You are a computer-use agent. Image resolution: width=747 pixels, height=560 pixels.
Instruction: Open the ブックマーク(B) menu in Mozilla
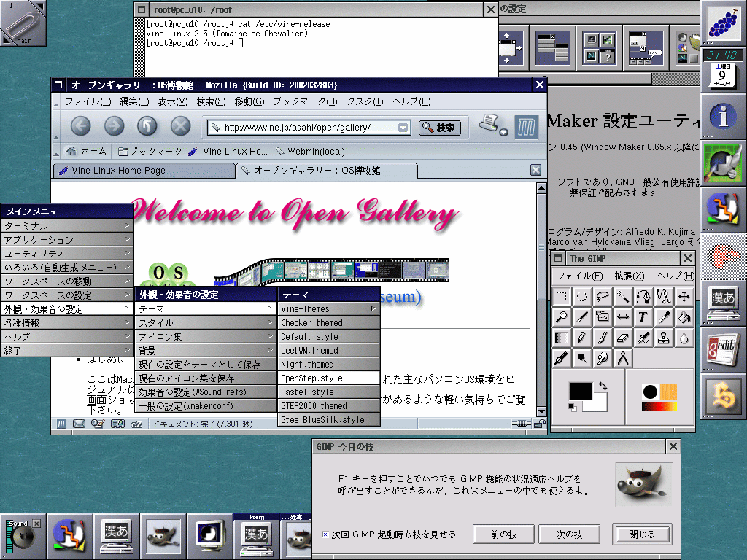[x=305, y=101]
